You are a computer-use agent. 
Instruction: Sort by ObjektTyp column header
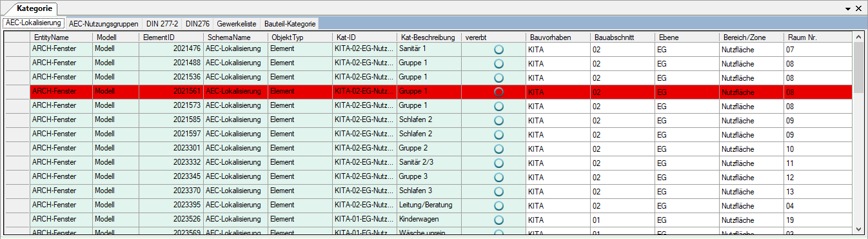[300, 37]
